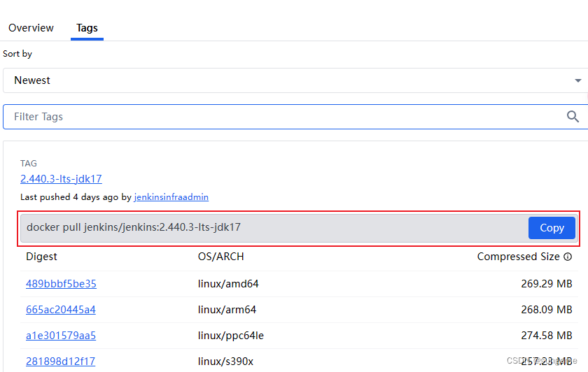Screen dimensions: 588x372
Task: Switch to the Overview tab
Action: tap(31, 28)
